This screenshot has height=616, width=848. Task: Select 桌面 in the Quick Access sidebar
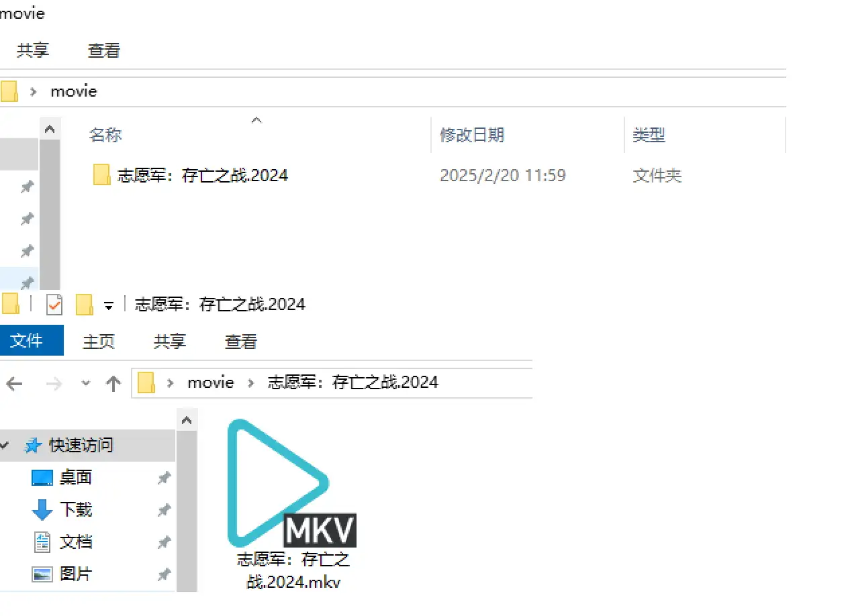77,477
